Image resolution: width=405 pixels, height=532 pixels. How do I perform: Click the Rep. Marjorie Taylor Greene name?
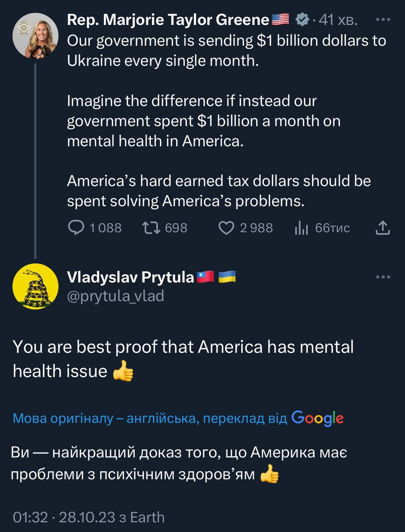(168, 19)
